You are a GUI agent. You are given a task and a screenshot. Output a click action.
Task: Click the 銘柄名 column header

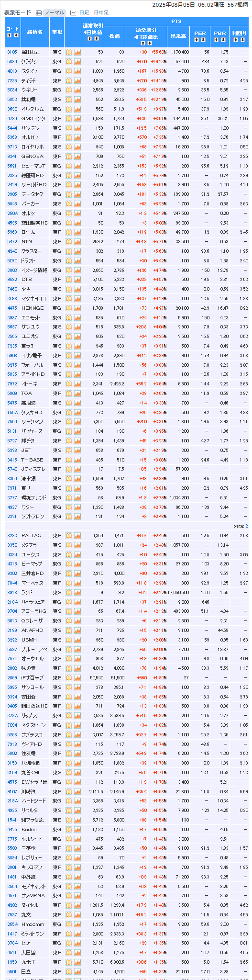pyautogui.click(x=34, y=32)
